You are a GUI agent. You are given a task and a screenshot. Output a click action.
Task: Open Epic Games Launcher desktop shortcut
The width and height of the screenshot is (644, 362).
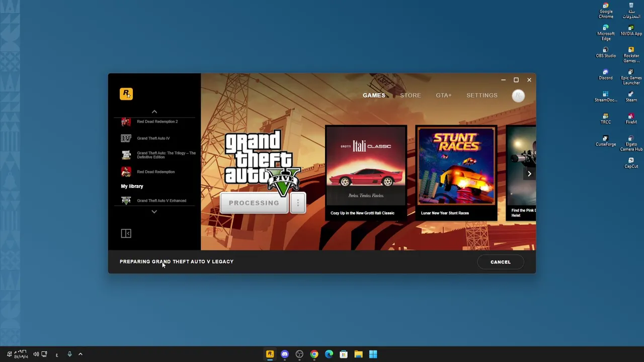631,77
